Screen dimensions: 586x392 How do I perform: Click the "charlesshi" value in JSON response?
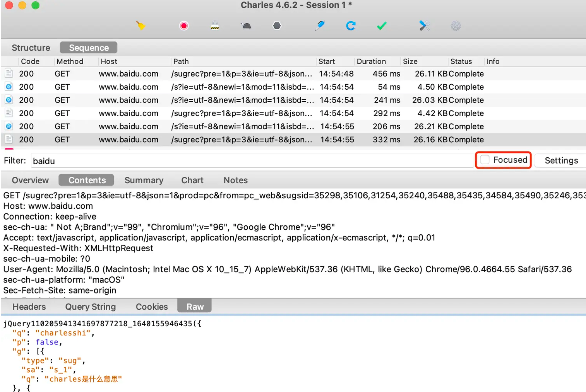click(x=63, y=333)
